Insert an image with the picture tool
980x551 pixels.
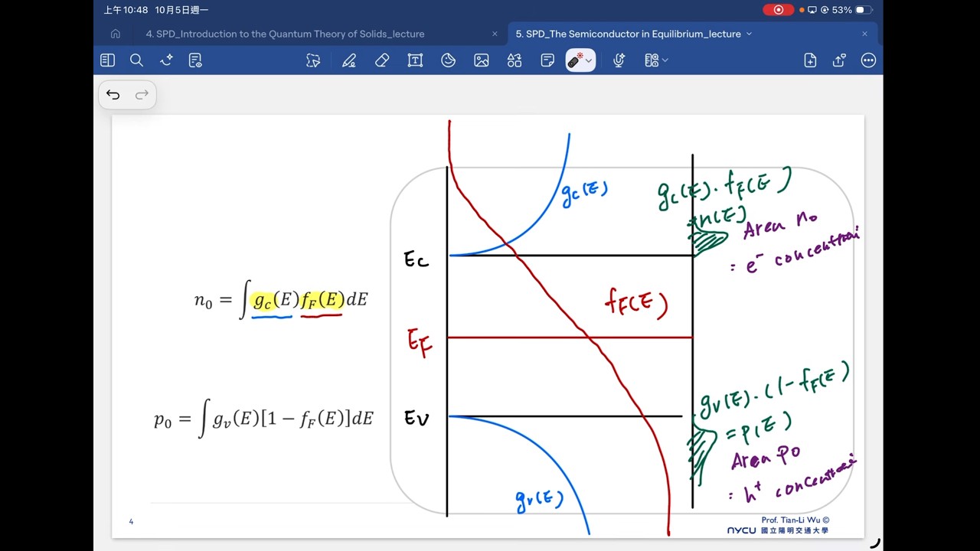(x=482, y=60)
